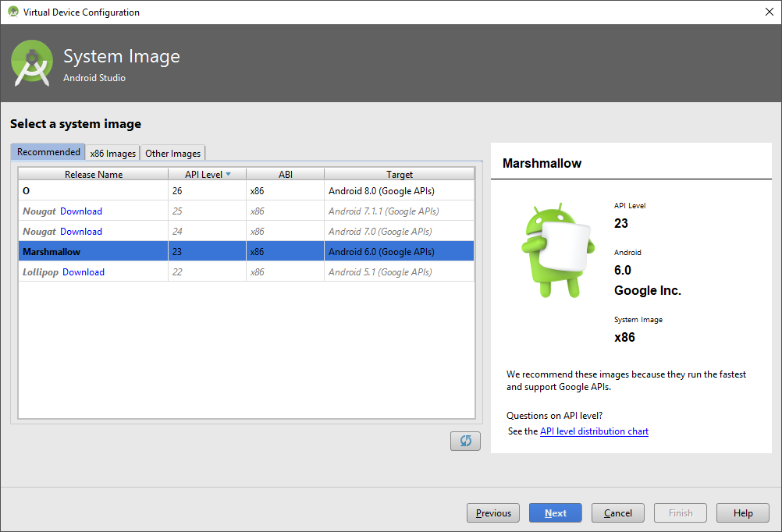Sort by the API Level descending arrow
The height and width of the screenshot is (532, 782).
(229, 174)
